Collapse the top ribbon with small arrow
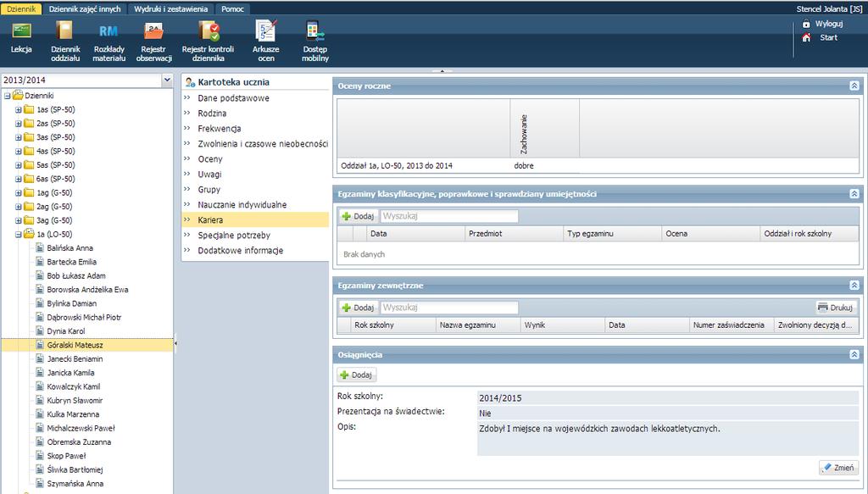This screenshot has width=868, height=494. tap(442, 71)
